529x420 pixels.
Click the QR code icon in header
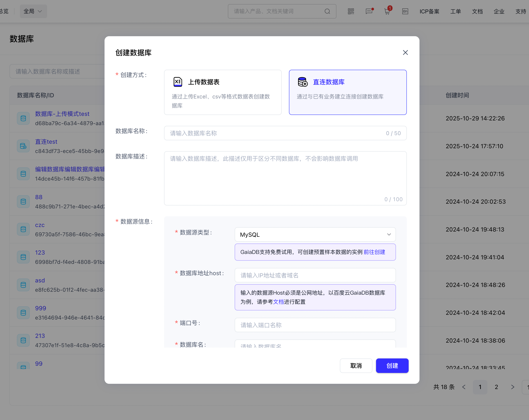pyautogui.click(x=351, y=11)
